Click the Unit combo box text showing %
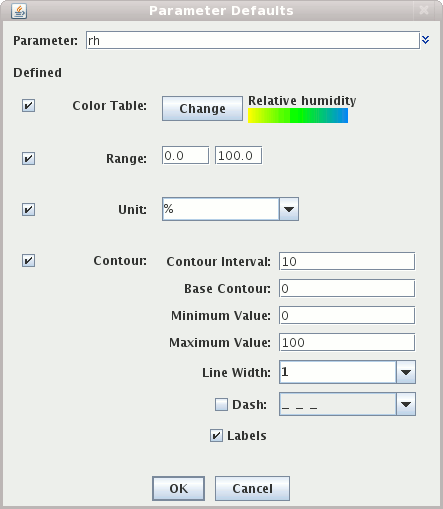Screen dimensions: 443x509 221,209
